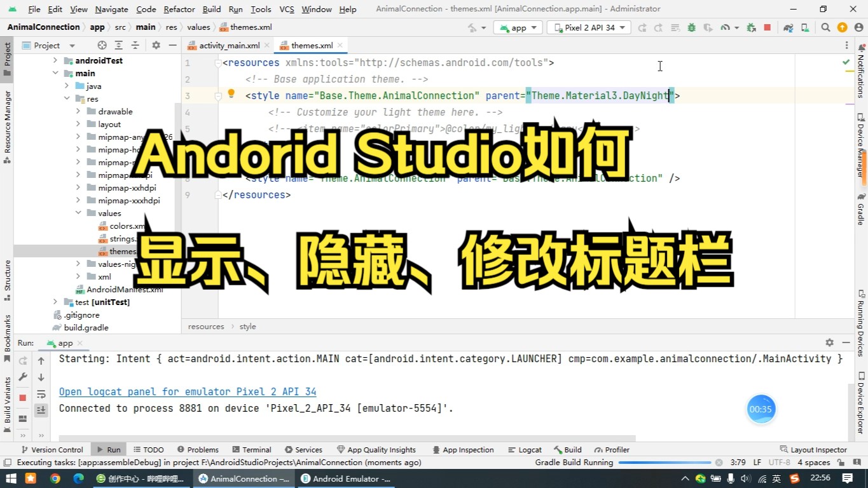Image resolution: width=868 pixels, height=488 pixels.
Task: Click the Run with Coverage icon
Action: click(x=708, y=27)
